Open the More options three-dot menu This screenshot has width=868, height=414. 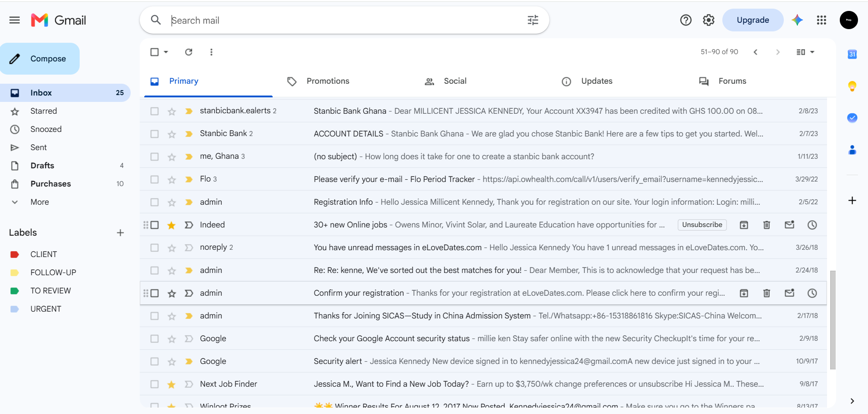coord(211,52)
